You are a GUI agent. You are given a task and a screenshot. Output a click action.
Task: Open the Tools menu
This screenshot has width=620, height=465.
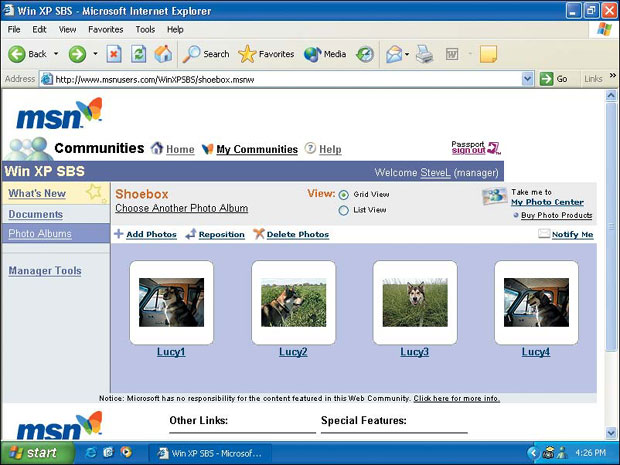[x=145, y=30]
